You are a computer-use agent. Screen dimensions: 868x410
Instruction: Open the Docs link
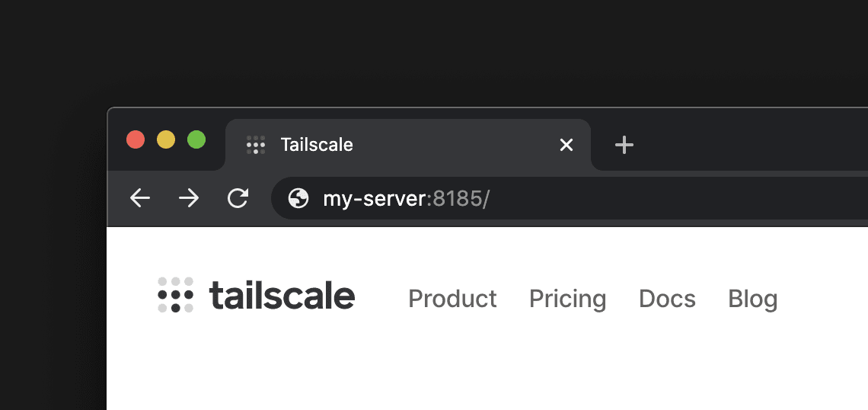coord(667,299)
